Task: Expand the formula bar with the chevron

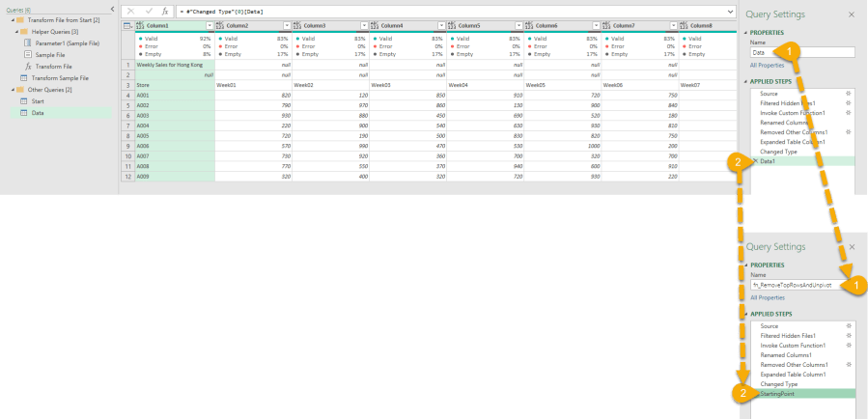Action: 731,10
